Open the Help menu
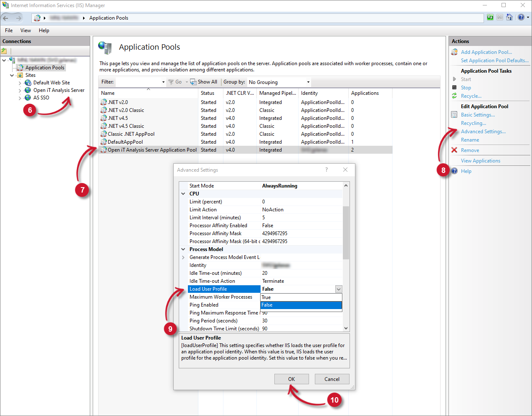Viewport: 532px width, 416px height. [44, 30]
